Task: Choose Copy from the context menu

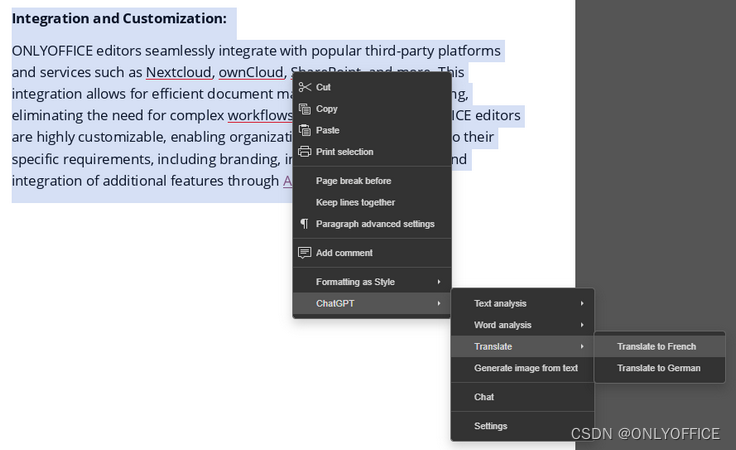Action: pyautogui.click(x=372, y=109)
